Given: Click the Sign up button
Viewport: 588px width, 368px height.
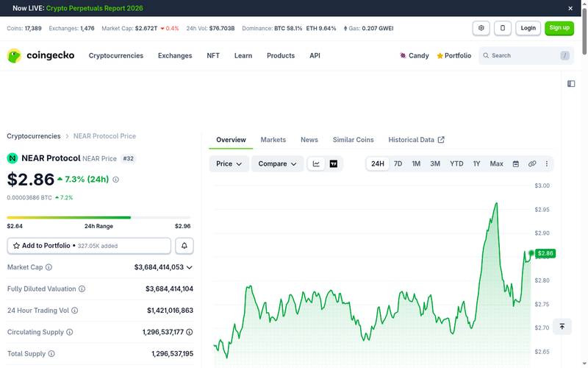Looking at the screenshot, I should 559,28.
